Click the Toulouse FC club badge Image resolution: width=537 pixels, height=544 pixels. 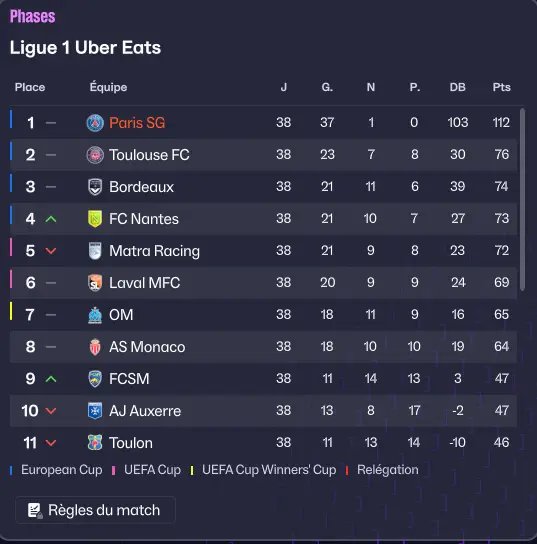click(95, 155)
